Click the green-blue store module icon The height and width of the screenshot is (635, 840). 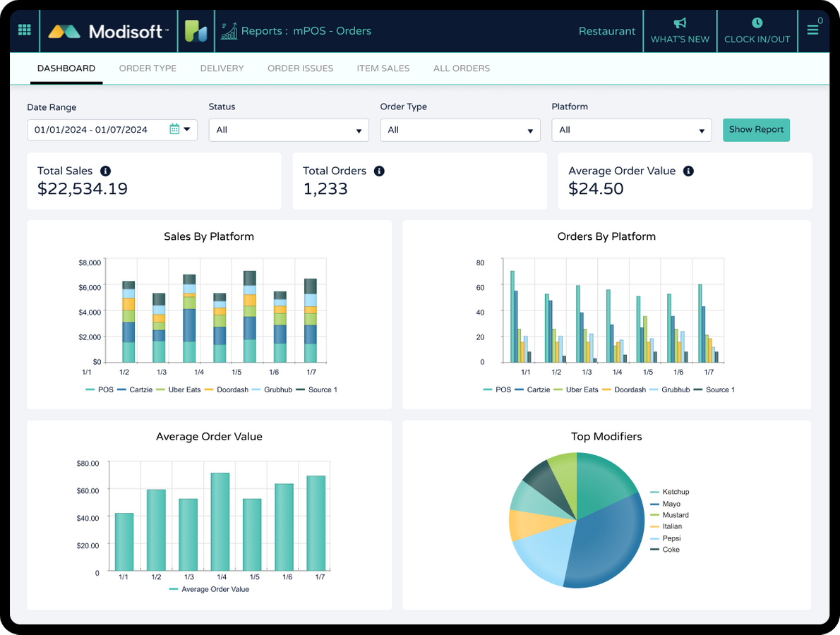click(x=196, y=31)
